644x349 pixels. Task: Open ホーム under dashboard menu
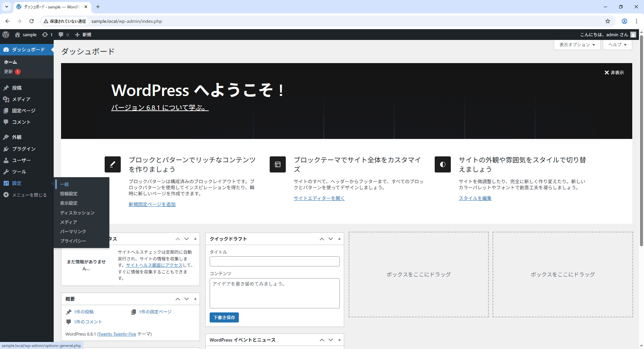click(x=10, y=62)
